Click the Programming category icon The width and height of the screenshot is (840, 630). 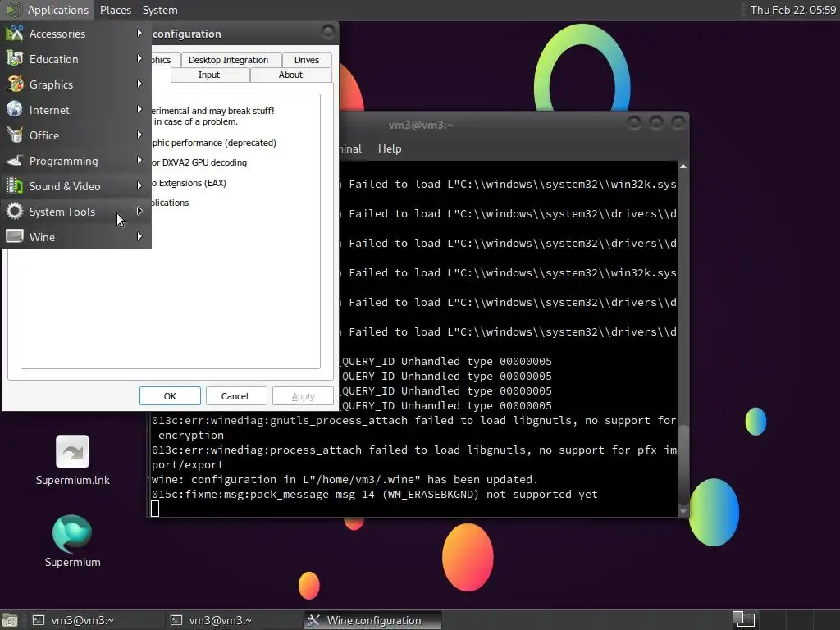click(15, 161)
